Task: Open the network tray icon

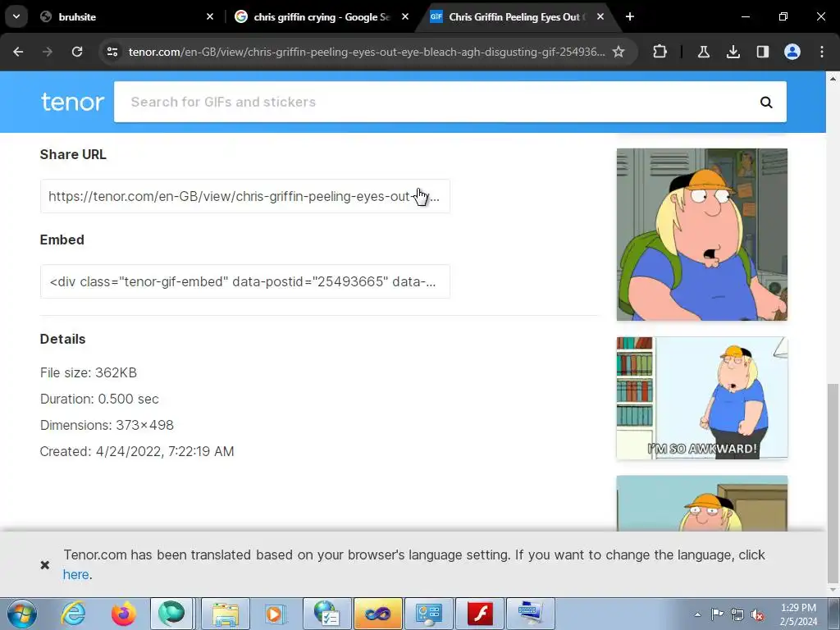Action: 737,614
